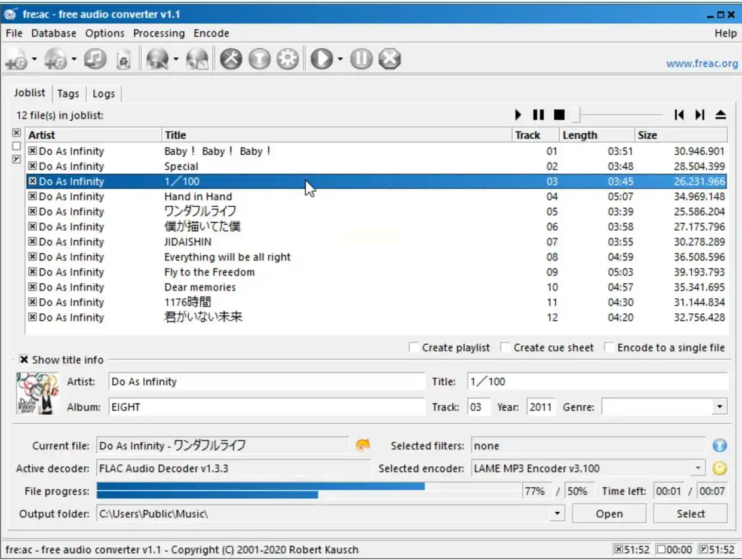Click the Album text field

tap(266, 407)
